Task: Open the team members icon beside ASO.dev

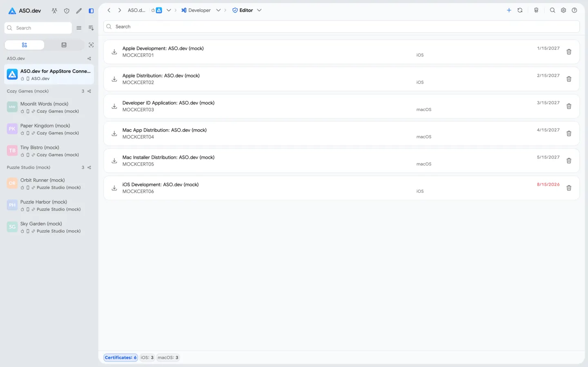Action: point(54,11)
